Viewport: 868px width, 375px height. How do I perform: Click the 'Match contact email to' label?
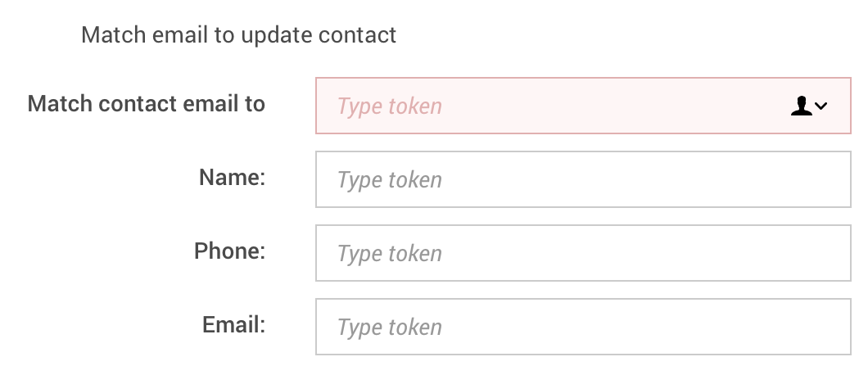tap(147, 104)
